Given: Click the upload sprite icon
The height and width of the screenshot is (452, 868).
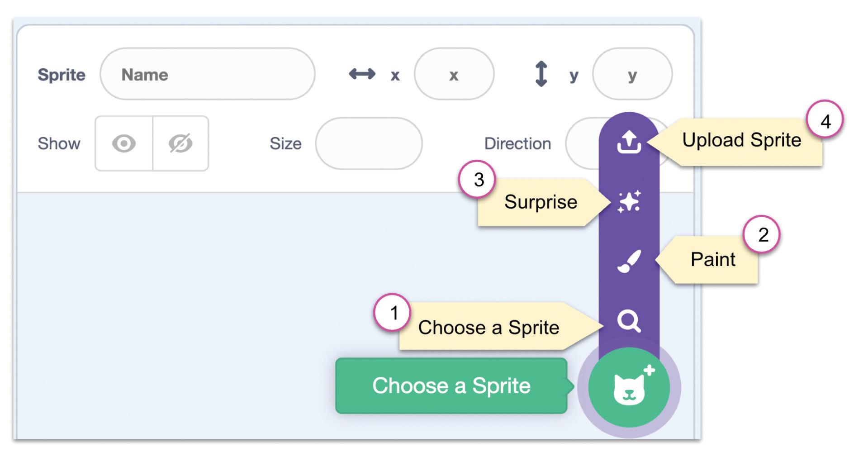Looking at the screenshot, I should [x=629, y=142].
